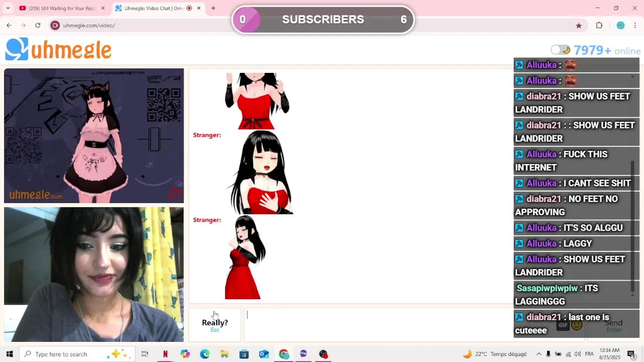644x362 pixels.
Task: Open the purple chat app in taskbar
Action: click(303, 354)
